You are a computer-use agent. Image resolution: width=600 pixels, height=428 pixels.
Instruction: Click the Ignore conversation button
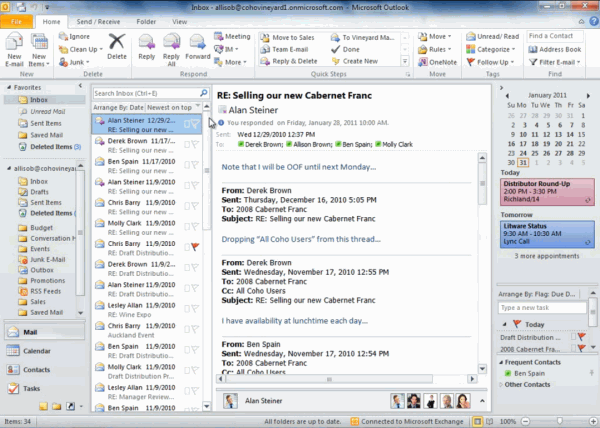pyautogui.click(x=75, y=37)
